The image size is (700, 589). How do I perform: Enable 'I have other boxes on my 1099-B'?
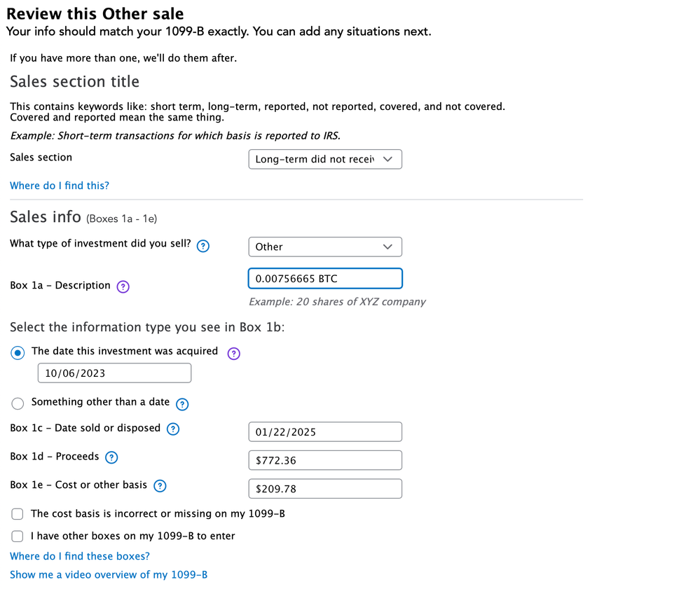pos(18,536)
